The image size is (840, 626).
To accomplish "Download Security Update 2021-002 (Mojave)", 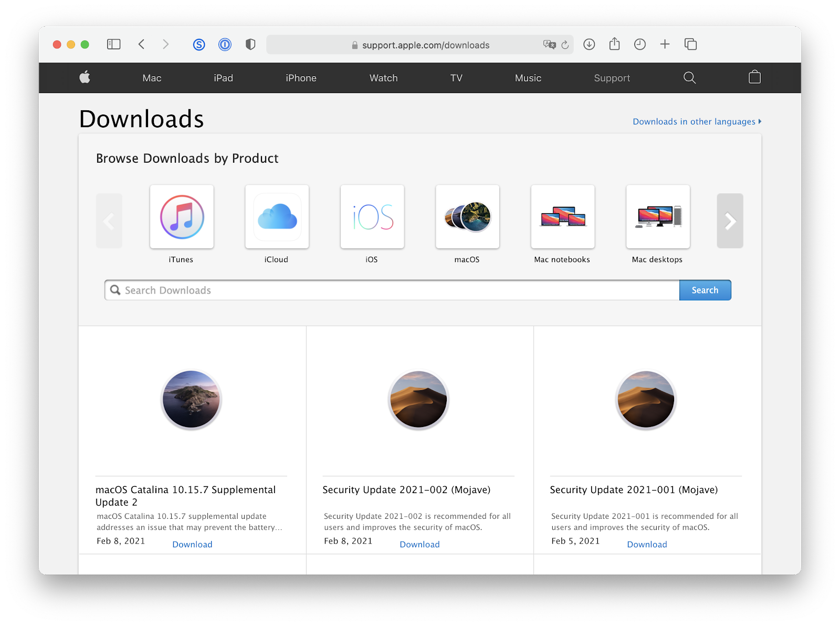I will (419, 544).
